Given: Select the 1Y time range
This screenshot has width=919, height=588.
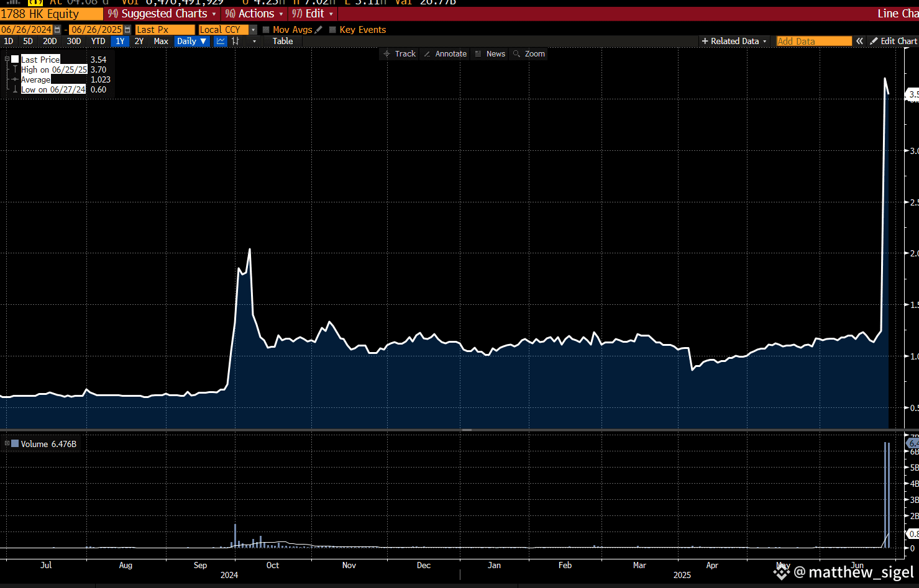Looking at the screenshot, I should [x=120, y=41].
